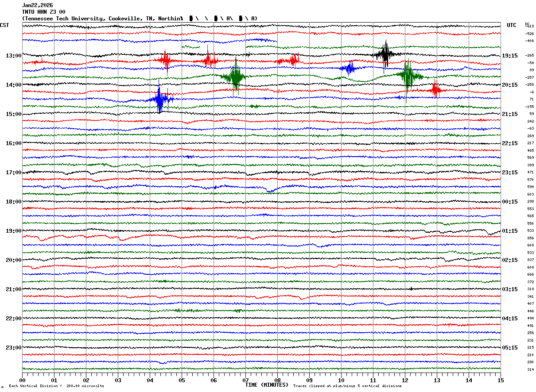Click the 11 minute tick label
This screenshot has height=392, width=536.
tap(373, 380)
